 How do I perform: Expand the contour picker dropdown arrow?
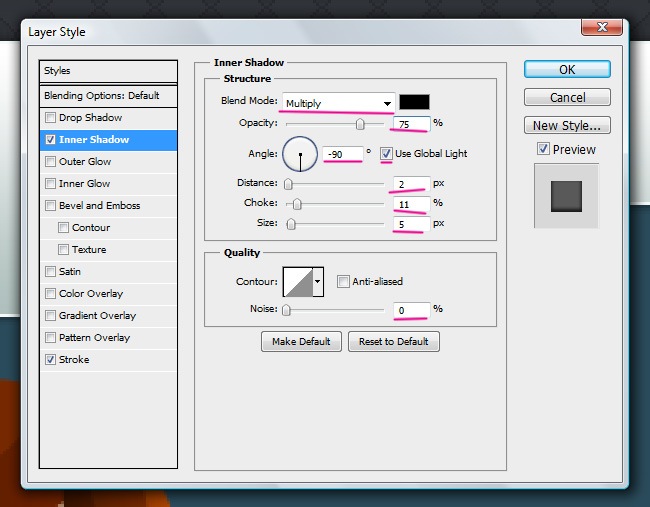tap(319, 283)
